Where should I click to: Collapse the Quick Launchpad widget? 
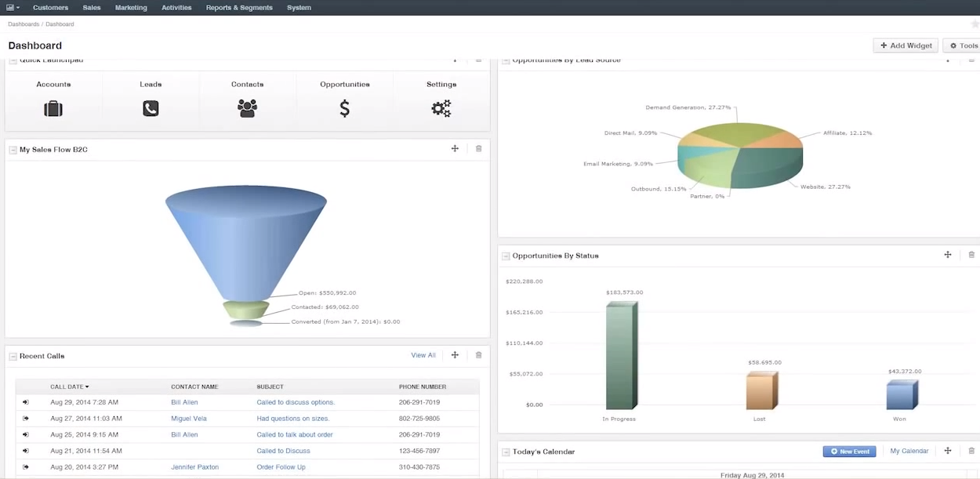coord(13,60)
